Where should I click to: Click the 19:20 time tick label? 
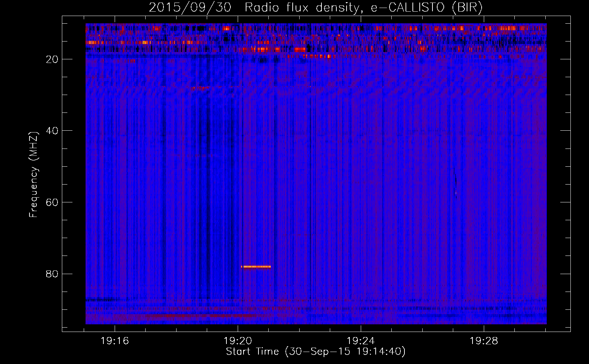click(238, 341)
